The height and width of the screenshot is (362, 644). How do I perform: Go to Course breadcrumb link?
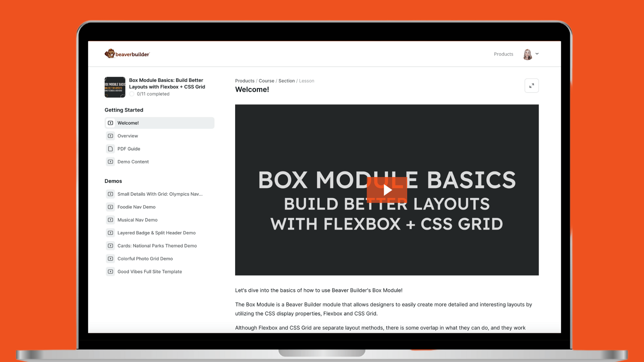point(266,81)
